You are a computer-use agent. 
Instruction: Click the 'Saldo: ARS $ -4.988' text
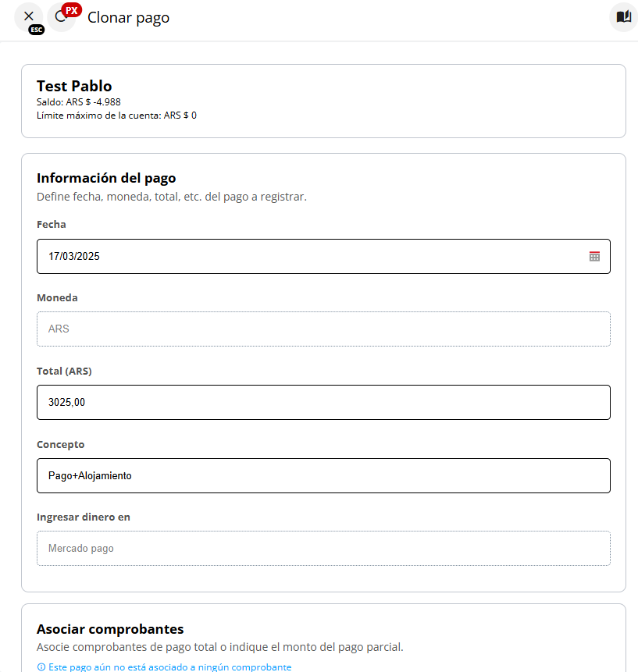coord(78,102)
